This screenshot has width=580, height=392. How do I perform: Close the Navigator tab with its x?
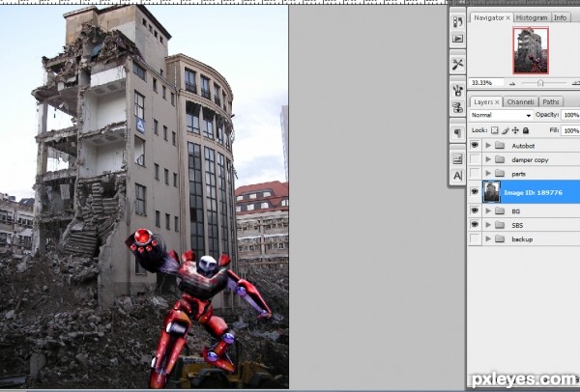tap(508, 17)
